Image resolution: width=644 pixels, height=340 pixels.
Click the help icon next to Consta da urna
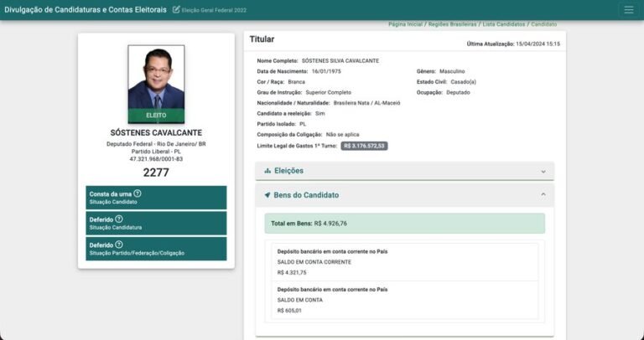pyautogui.click(x=138, y=193)
